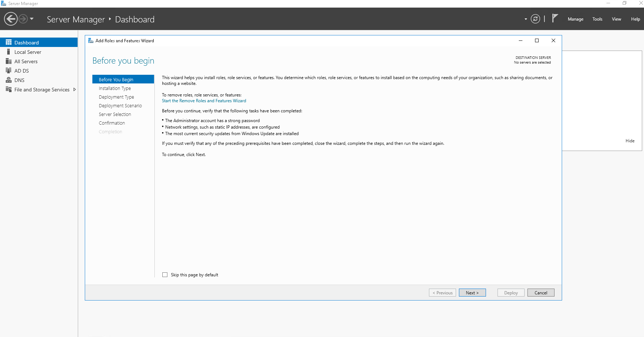Click the Local Server icon in the sidebar
This screenshot has width=644, height=337.
pyautogui.click(x=9, y=52)
